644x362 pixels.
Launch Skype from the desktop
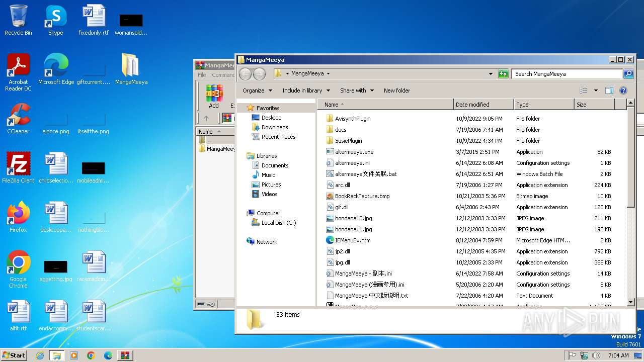click(x=56, y=20)
